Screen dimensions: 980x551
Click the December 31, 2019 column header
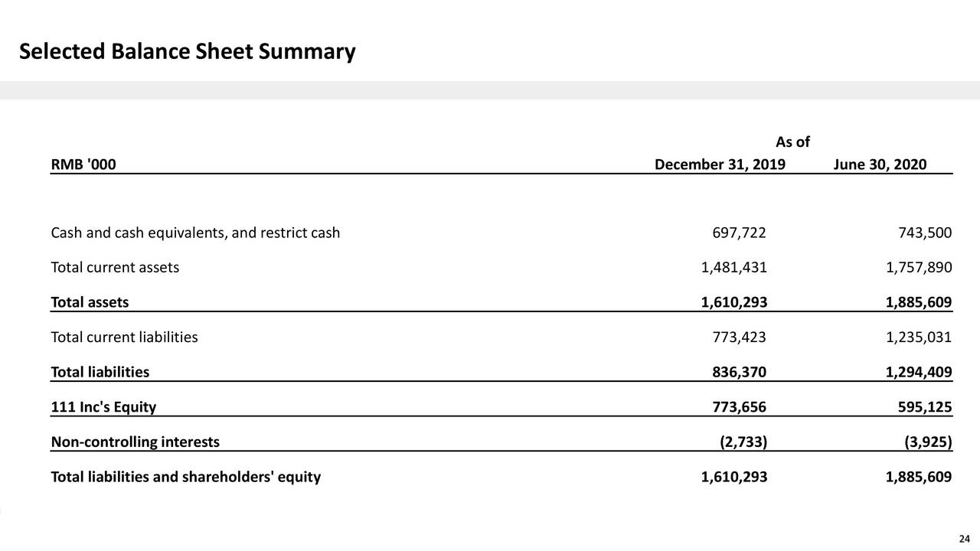(720, 165)
